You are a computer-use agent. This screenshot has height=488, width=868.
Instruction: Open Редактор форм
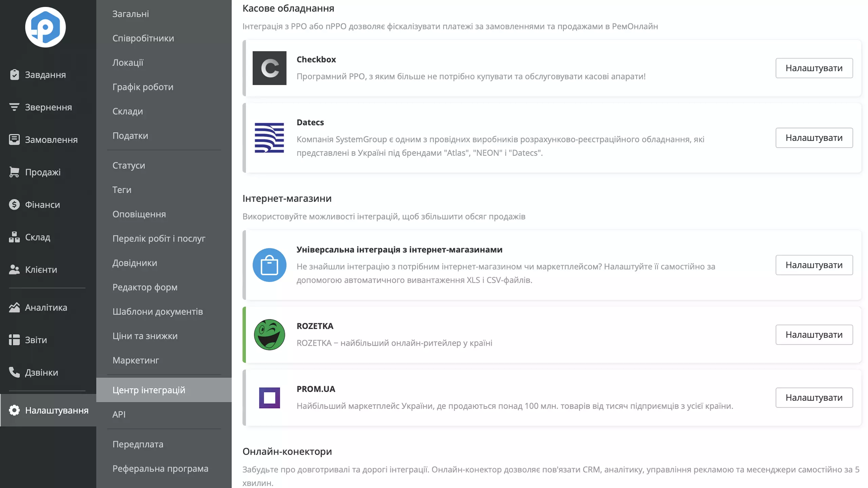pyautogui.click(x=164, y=287)
